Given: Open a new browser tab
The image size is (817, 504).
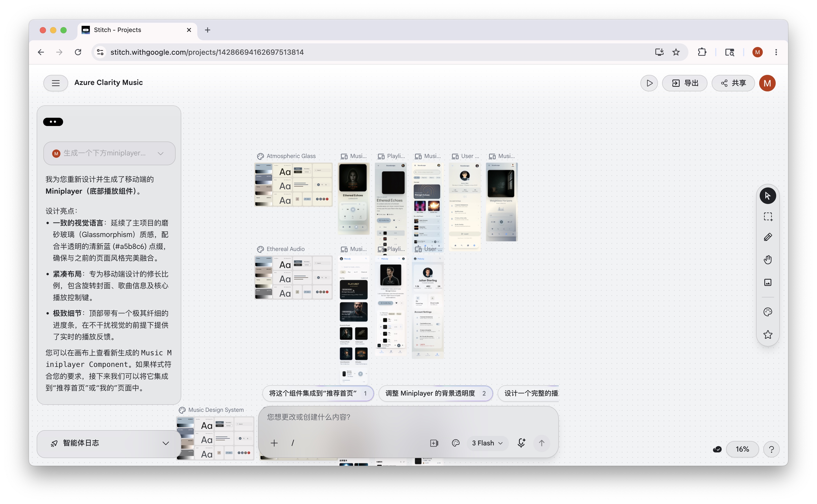Looking at the screenshot, I should (x=207, y=30).
